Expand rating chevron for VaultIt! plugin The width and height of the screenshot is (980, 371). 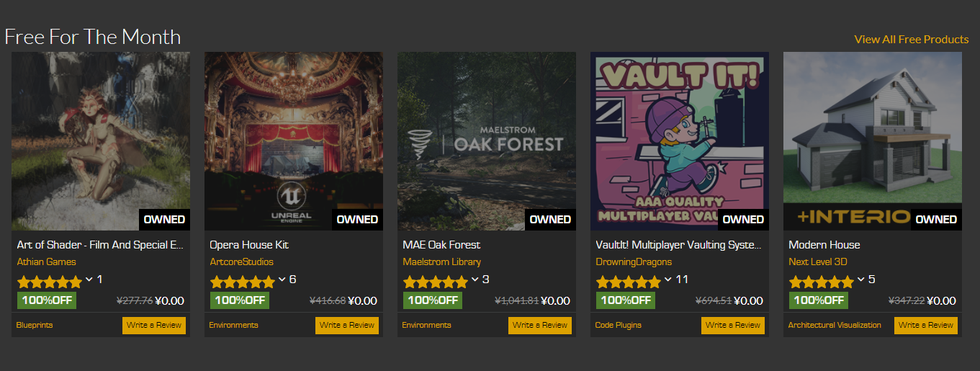pyautogui.click(x=668, y=279)
